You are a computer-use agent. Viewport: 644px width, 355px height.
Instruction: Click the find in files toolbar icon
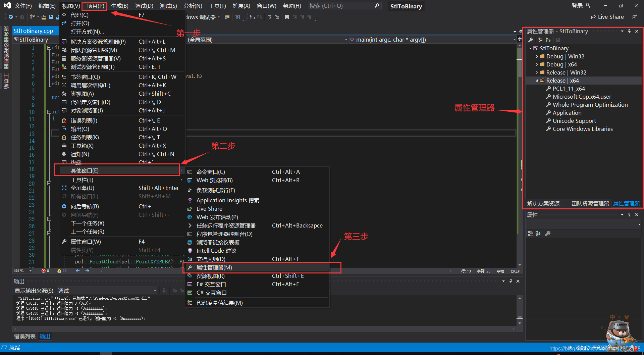227,17
